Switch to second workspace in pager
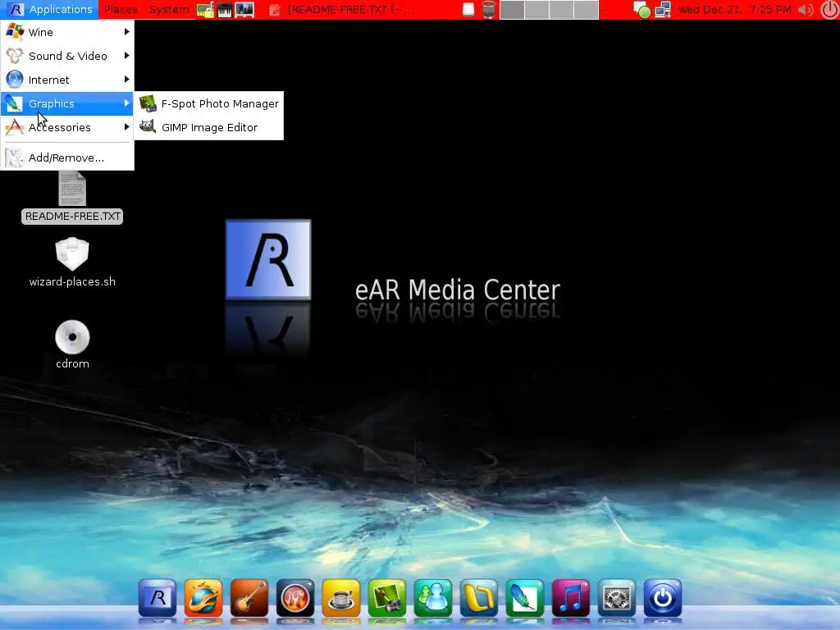The width and height of the screenshot is (840, 630). [x=536, y=9]
